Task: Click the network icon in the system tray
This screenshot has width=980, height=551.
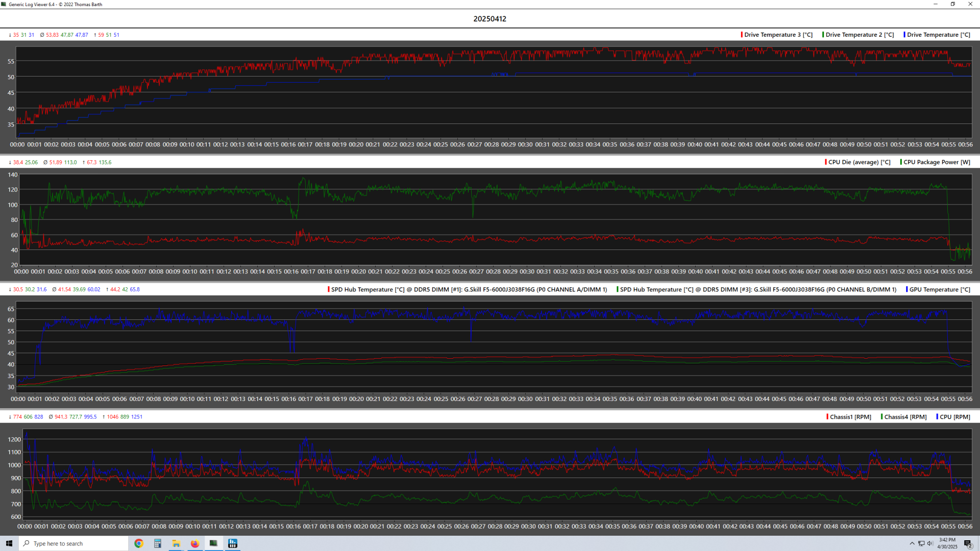Action: (921, 543)
